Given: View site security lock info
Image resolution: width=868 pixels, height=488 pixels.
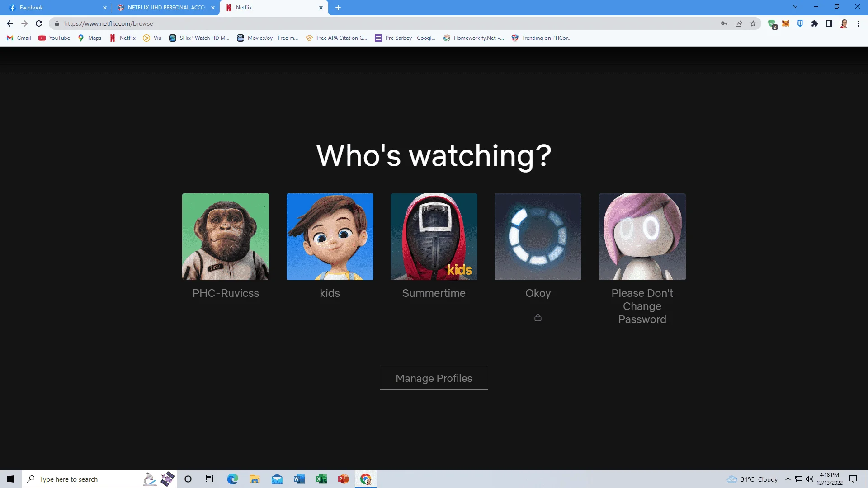Looking at the screenshot, I should pos(57,23).
